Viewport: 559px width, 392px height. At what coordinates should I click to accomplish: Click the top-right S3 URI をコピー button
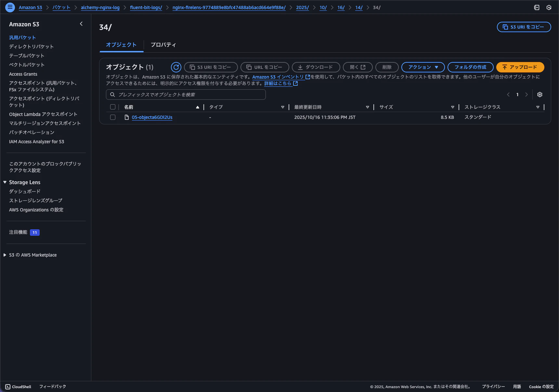(524, 27)
